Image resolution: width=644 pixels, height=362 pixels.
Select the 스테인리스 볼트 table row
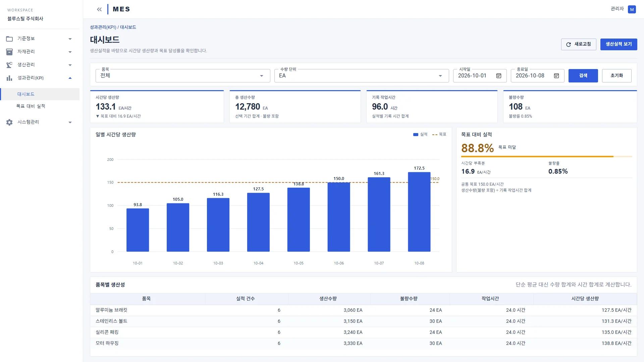[363, 321]
